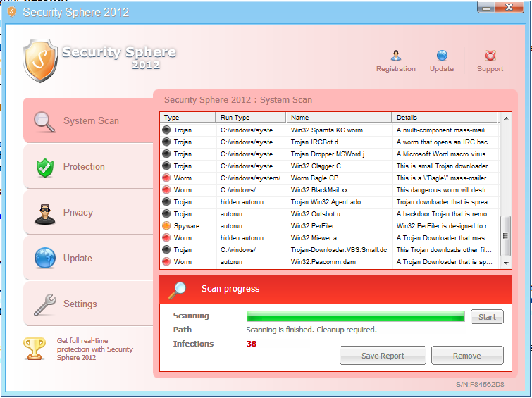Image resolution: width=532 pixels, height=398 pixels.
Task: Click the Privacy spy icon
Action: (45, 213)
